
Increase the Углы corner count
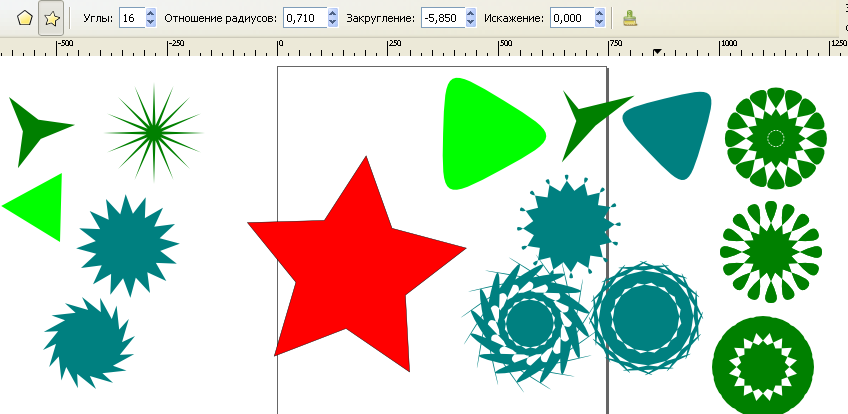click(151, 14)
